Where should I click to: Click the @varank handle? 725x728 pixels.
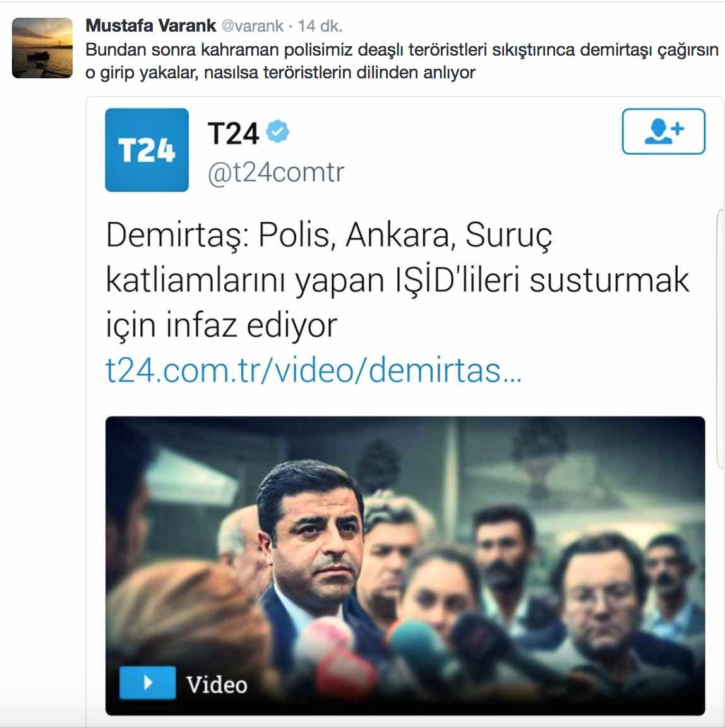coord(253,26)
